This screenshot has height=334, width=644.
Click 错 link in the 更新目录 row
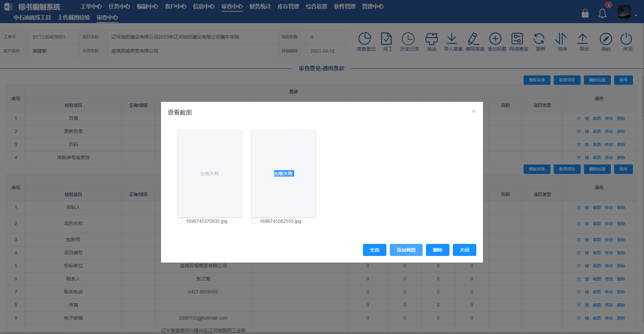point(587,132)
